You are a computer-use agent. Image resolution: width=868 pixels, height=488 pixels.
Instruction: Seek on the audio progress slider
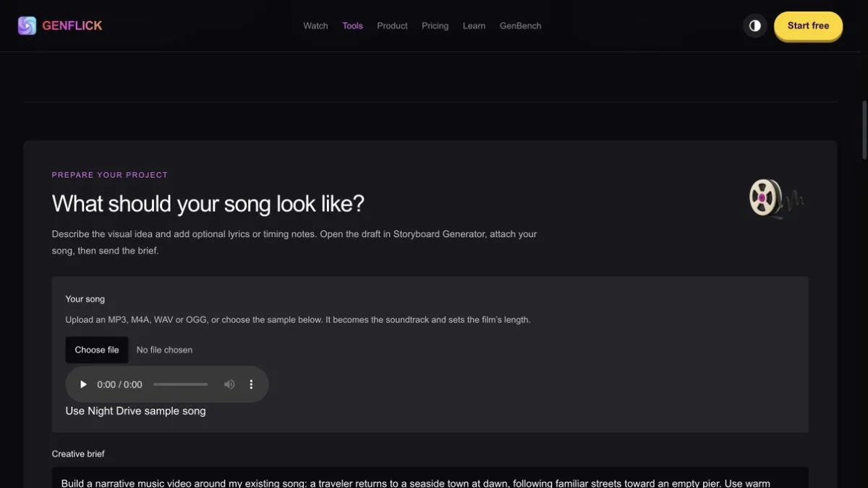tap(181, 385)
